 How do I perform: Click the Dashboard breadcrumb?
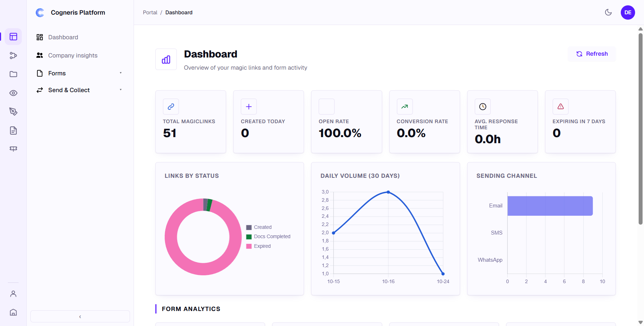[179, 12]
